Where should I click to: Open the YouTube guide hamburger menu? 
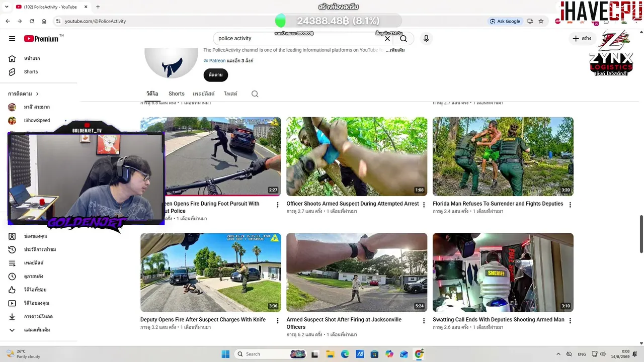point(12,39)
